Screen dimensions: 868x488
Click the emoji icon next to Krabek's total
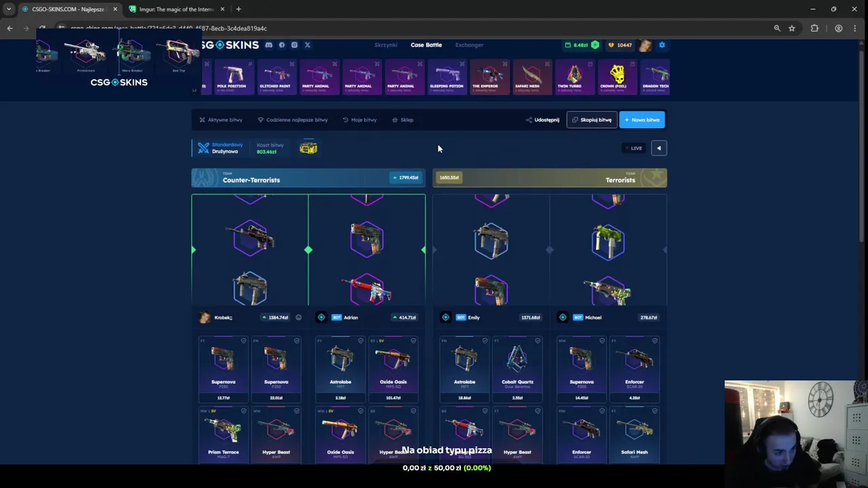(x=298, y=317)
